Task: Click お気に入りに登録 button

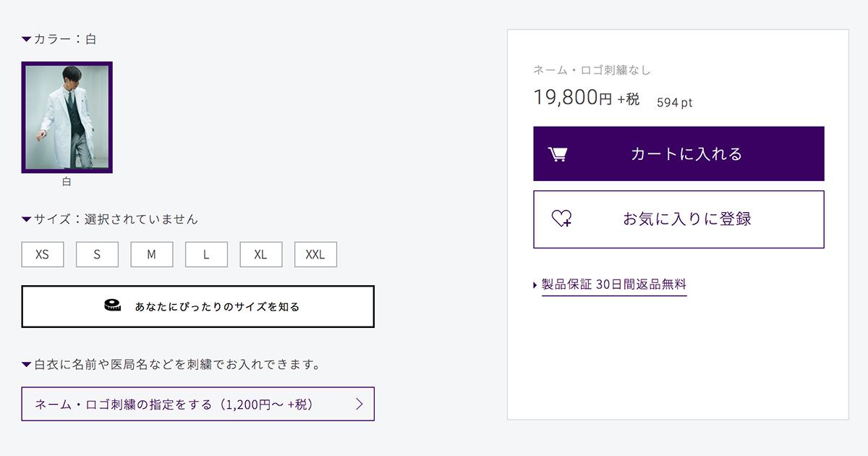Action: pos(678,219)
